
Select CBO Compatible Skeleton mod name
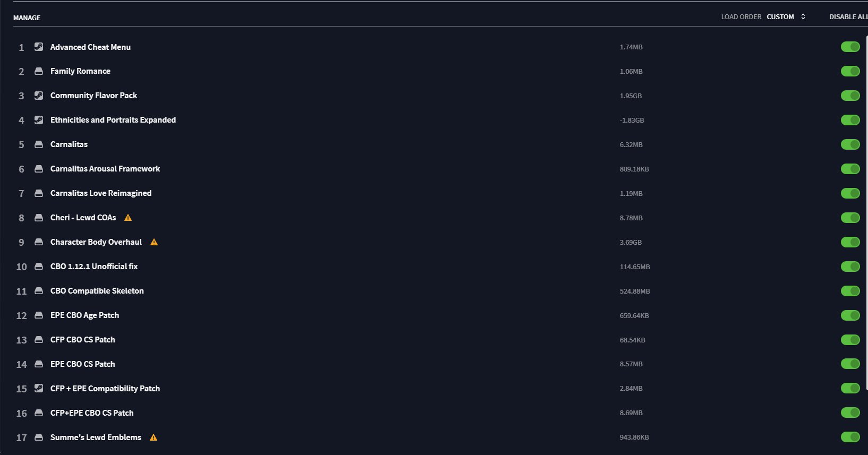(97, 291)
